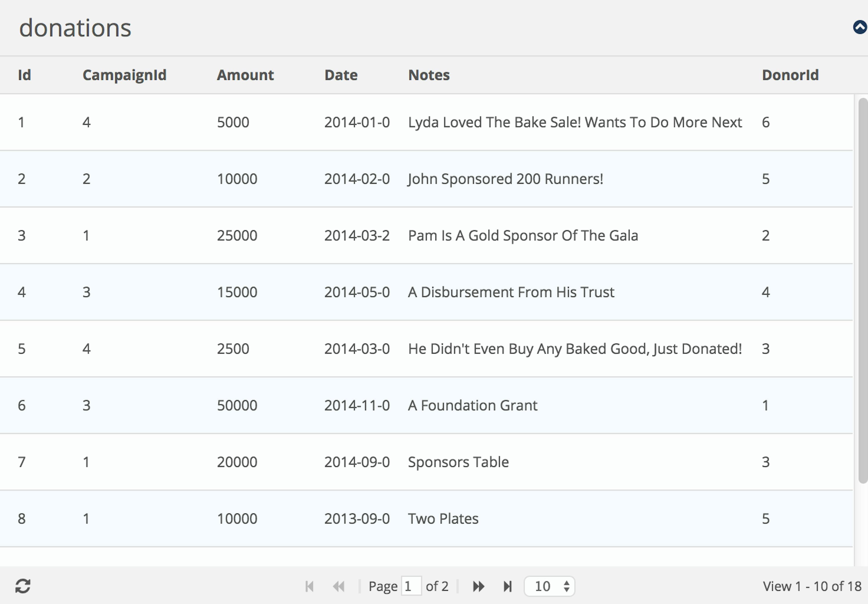Sort by the DonorId column header

point(790,75)
